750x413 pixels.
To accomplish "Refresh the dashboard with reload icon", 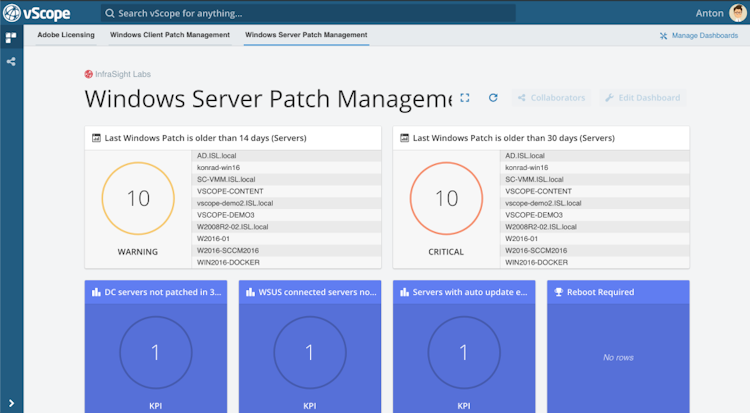I will pyautogui.click(x=493, y=98).
